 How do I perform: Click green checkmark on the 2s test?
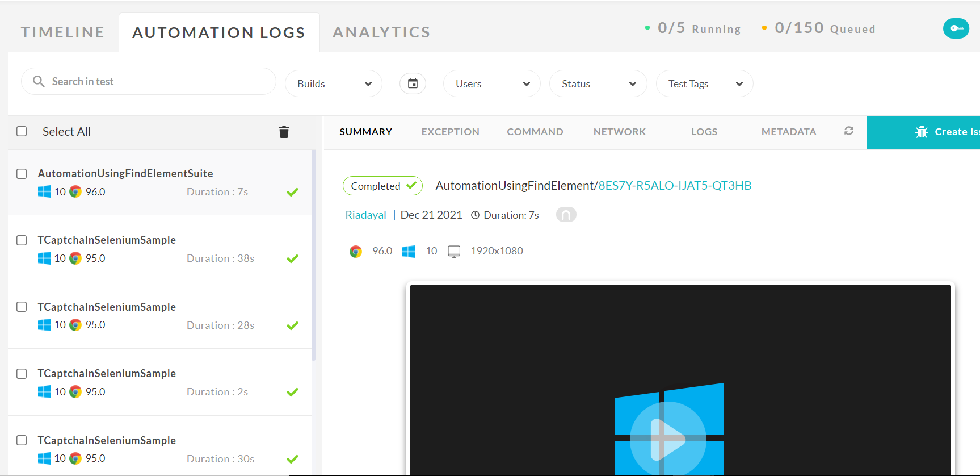(293, 392)
